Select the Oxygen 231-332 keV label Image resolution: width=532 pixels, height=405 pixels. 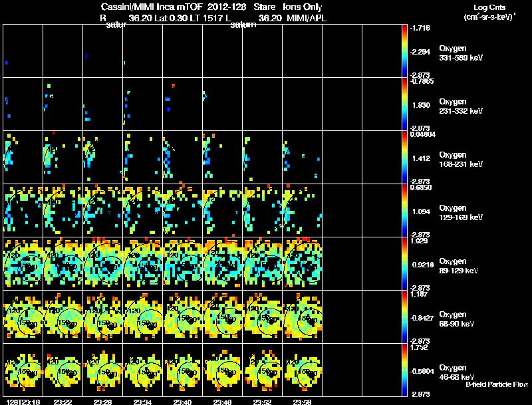point(461,106)
